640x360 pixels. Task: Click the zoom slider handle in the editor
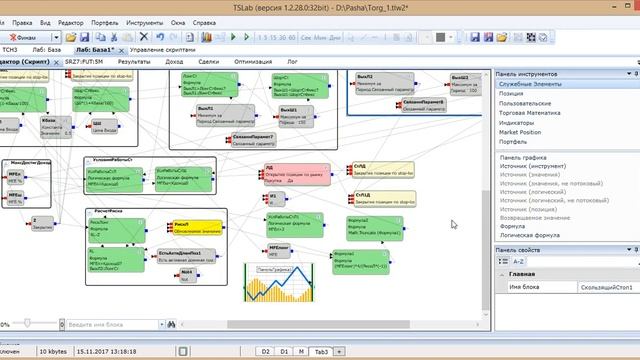27,323
